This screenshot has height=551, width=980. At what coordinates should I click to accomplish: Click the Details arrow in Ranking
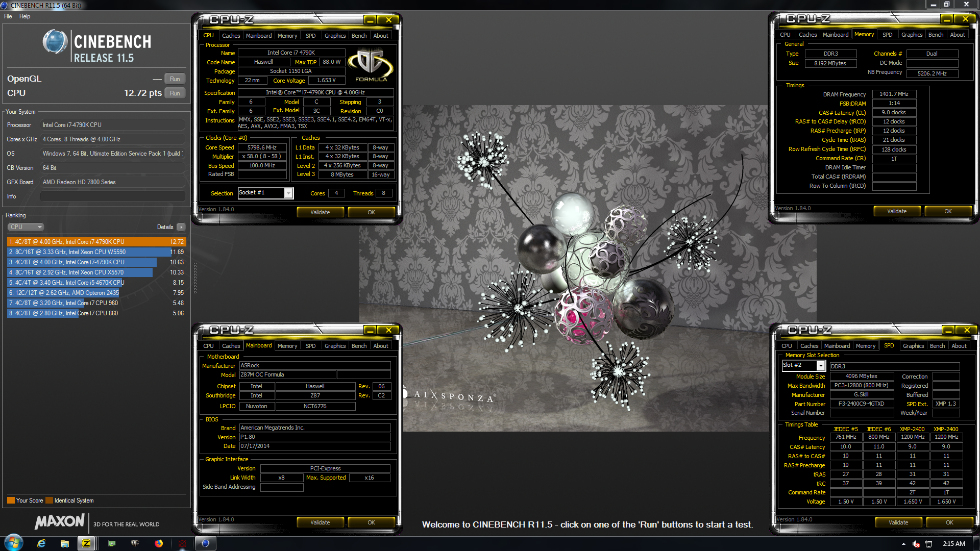click(181, 227)
